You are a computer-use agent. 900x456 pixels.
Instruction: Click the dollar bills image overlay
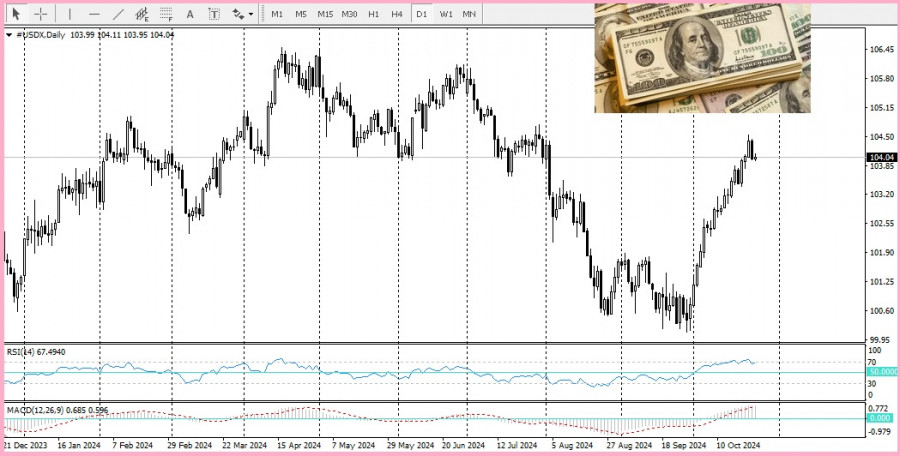702,57
